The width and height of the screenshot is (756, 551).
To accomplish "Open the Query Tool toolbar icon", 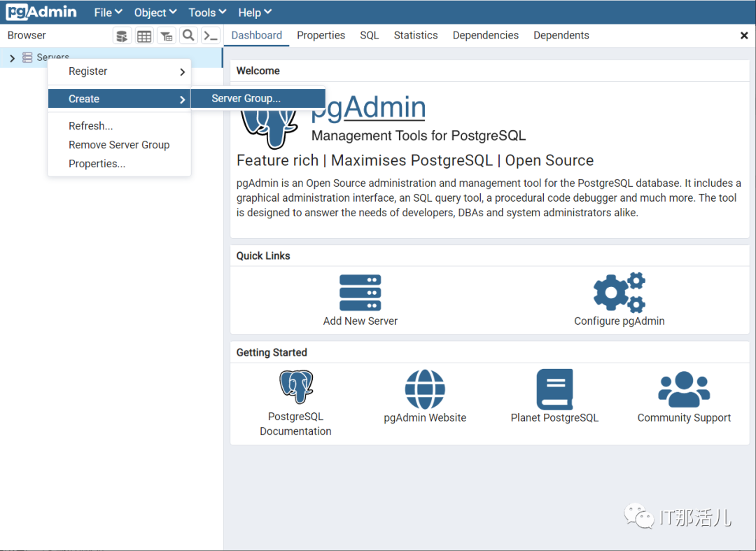I will [122, 36].
